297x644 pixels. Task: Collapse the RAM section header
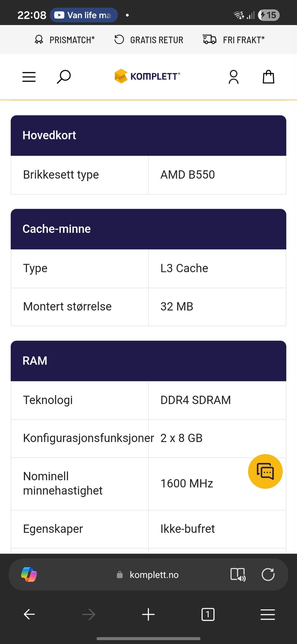pos(148,361)
